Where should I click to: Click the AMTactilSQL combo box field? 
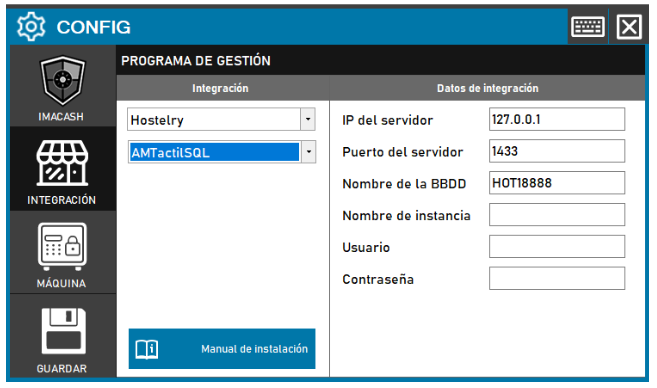pos(222,152)
